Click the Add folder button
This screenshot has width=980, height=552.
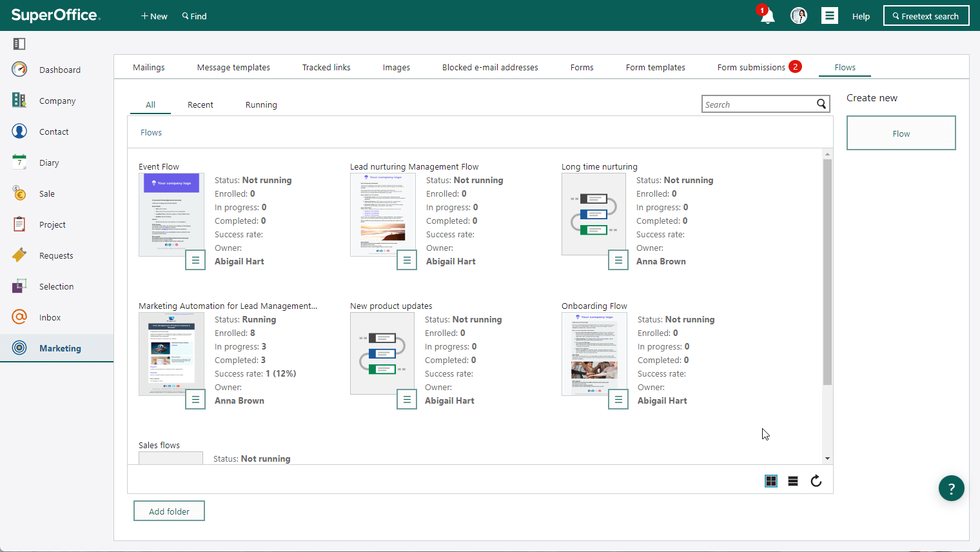169,511
